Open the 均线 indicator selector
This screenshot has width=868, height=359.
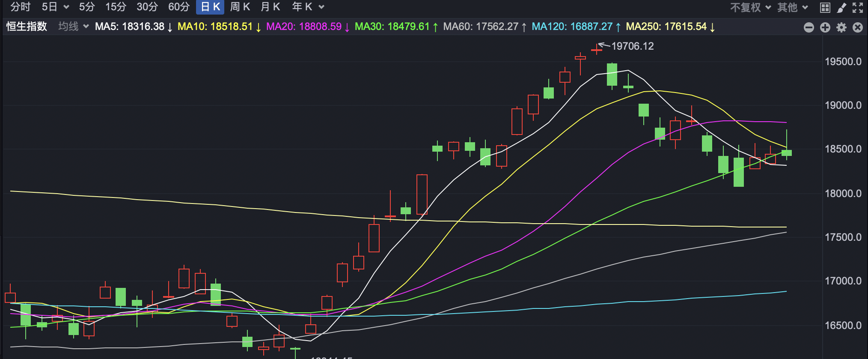click(x=73, y=27)
